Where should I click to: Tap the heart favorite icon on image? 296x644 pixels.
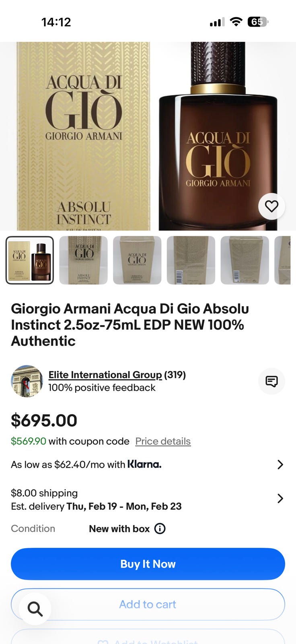pos(271,206)
